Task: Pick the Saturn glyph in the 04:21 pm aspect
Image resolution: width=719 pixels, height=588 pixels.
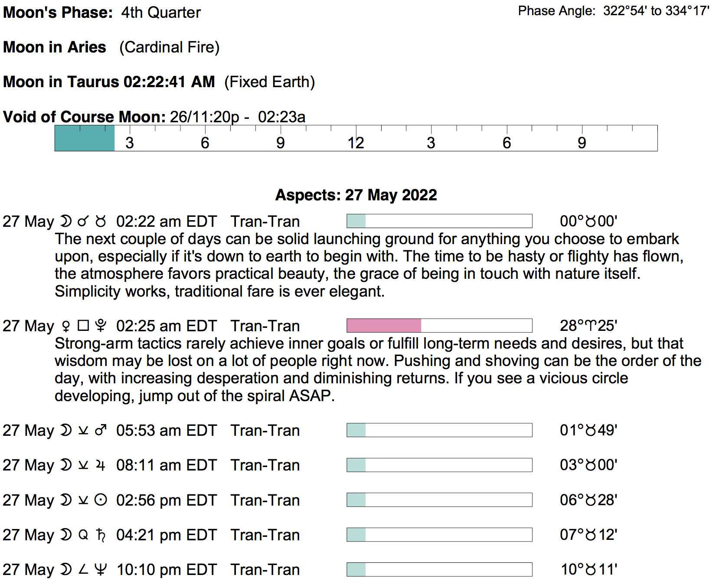Action: (101, 535)
